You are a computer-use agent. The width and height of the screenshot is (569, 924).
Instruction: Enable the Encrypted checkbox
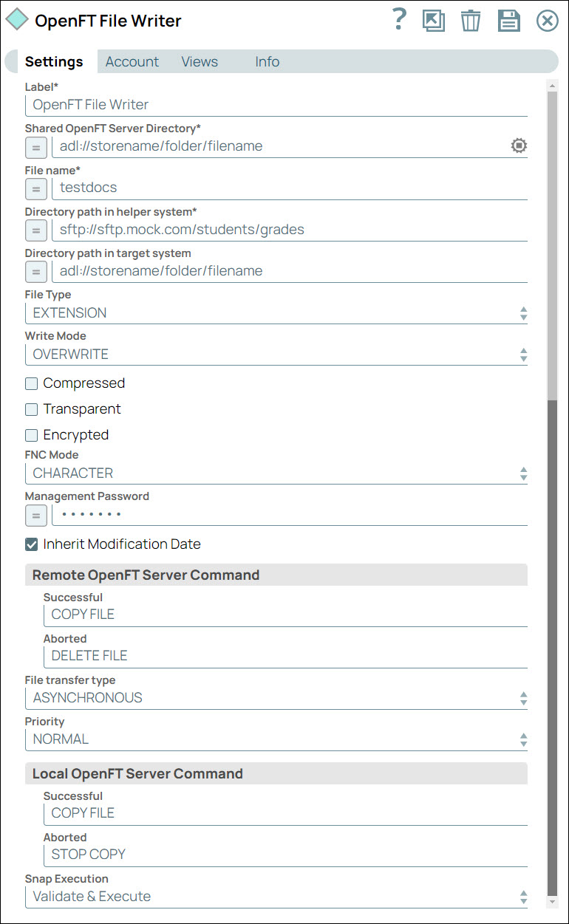coord(31,435)
